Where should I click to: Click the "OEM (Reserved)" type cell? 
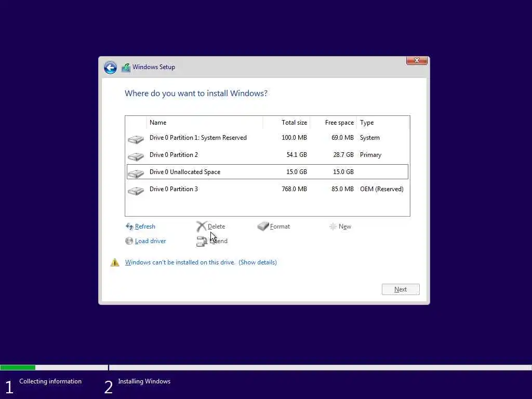tap(382, 189)
